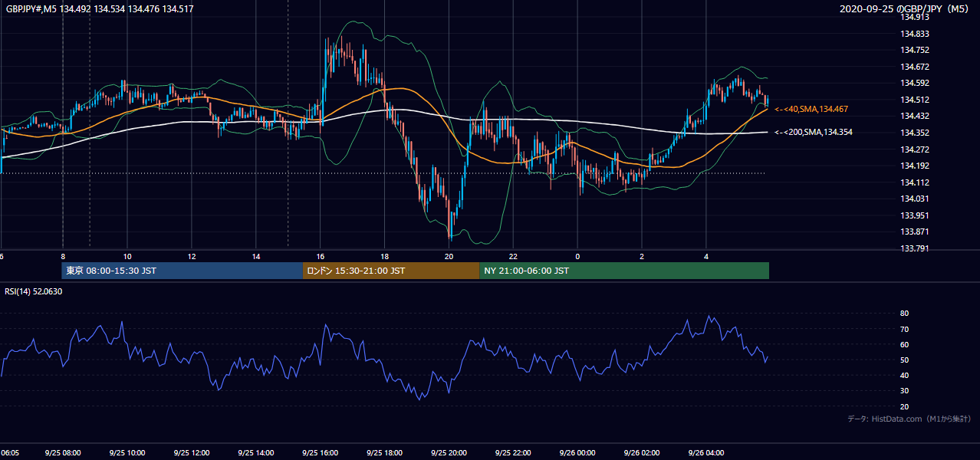Select the 東京 08:00-15:30 JST session bar

183,271
